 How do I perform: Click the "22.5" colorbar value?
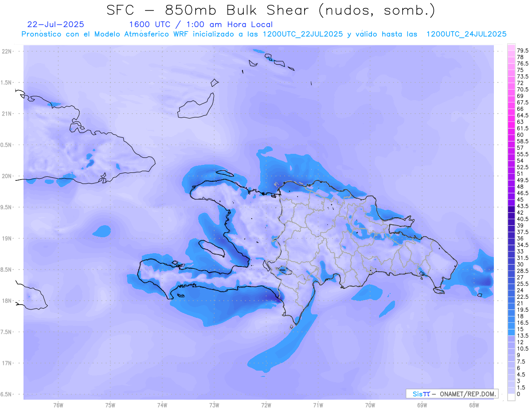[x=523, y=297]
